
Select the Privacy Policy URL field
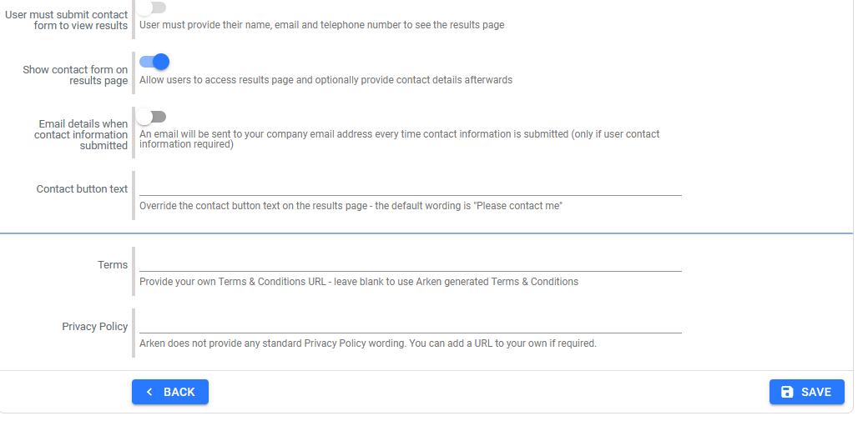410,324
